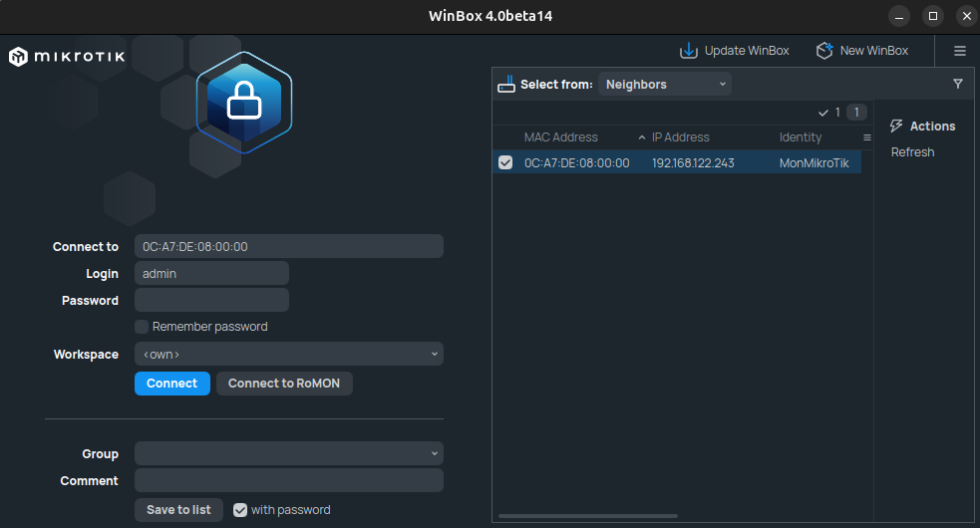Click the New WinBox cube icon
Screen dimensions: 980x528
(823, 51)
